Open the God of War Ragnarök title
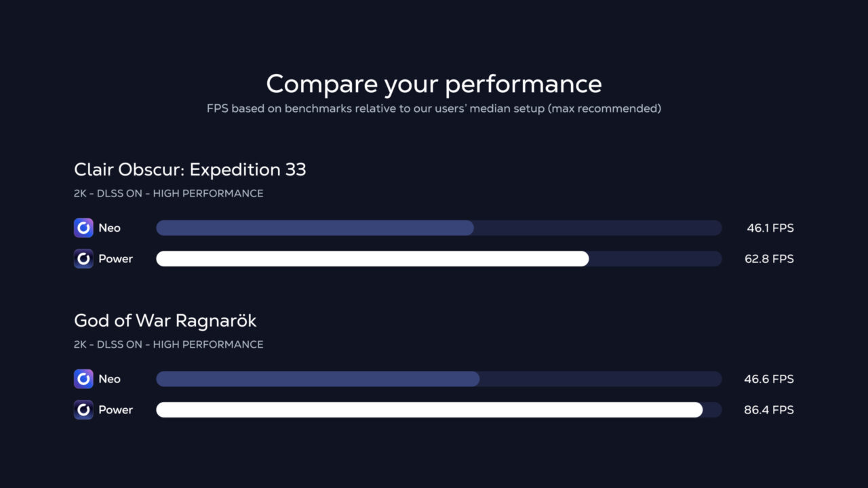This screenshot has width=868, height=488. coord(165,320)
